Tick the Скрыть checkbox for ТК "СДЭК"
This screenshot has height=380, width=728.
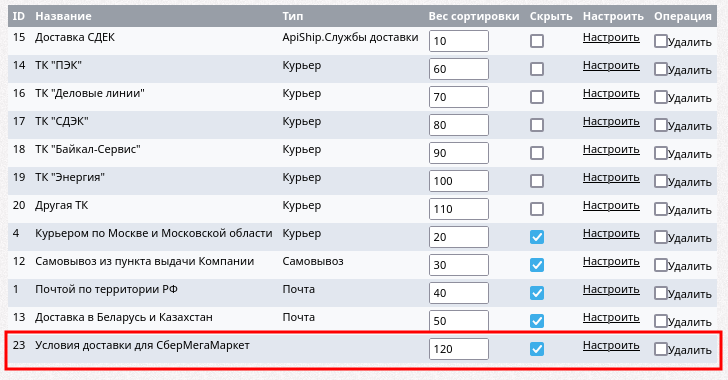tap(537, 125)
